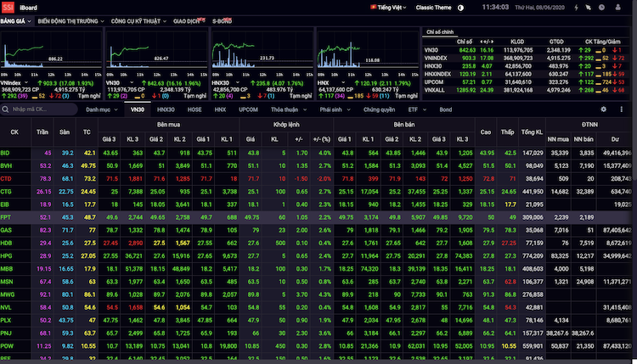Click the HNX30 mini chart
Image resolution: width=637 pixels, height=364 pixels.
pos(262,51)
